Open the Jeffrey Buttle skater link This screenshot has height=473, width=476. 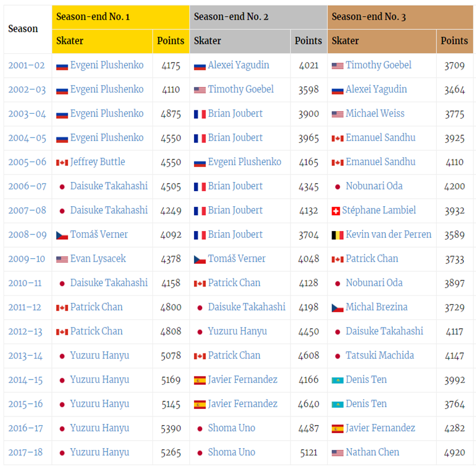tap(98, 162)
